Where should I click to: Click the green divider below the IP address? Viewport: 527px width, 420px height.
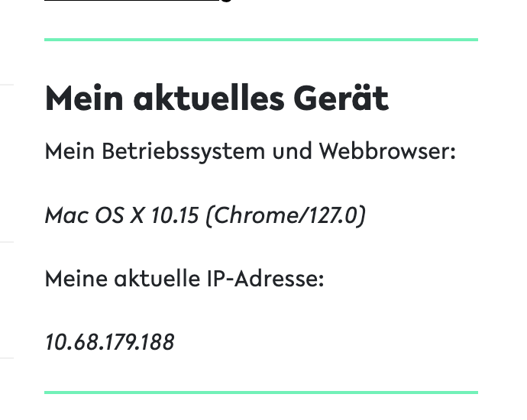click(x=260, y=393)
